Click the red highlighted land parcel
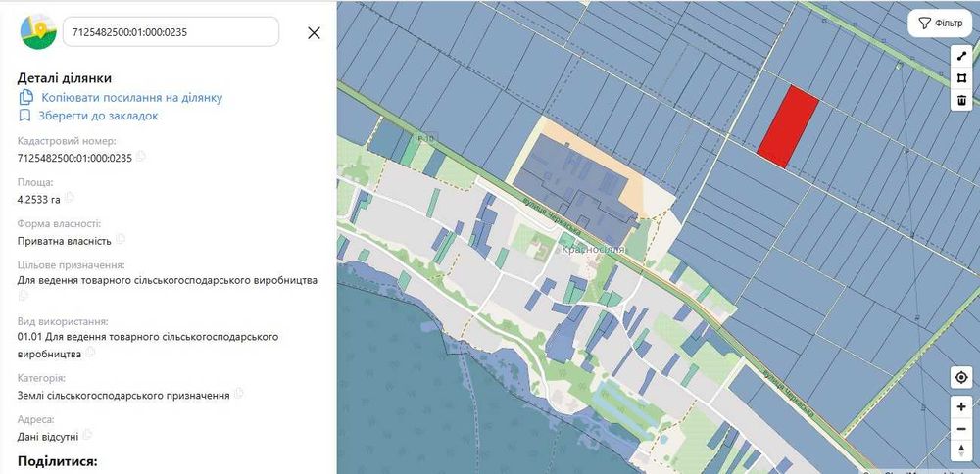Image resolution: width=980 pixels, height=474 pixels. point(788,125)
